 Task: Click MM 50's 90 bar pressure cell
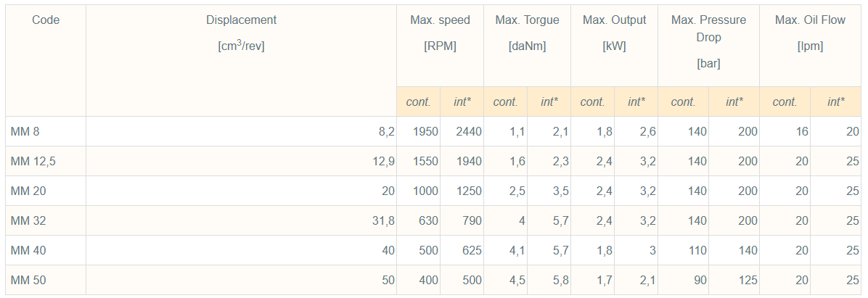coord(700,281)
